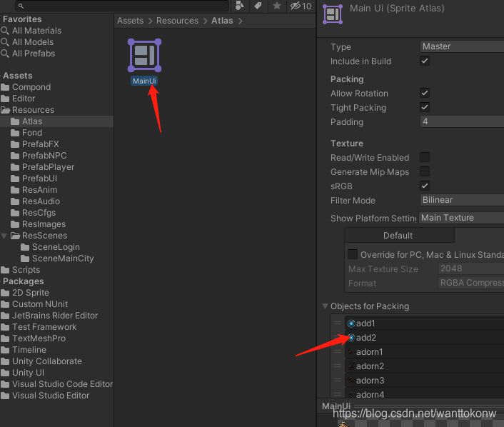
Task: Enable Override for PC, Mac & Linux checkbox
Action: point(353,254)
